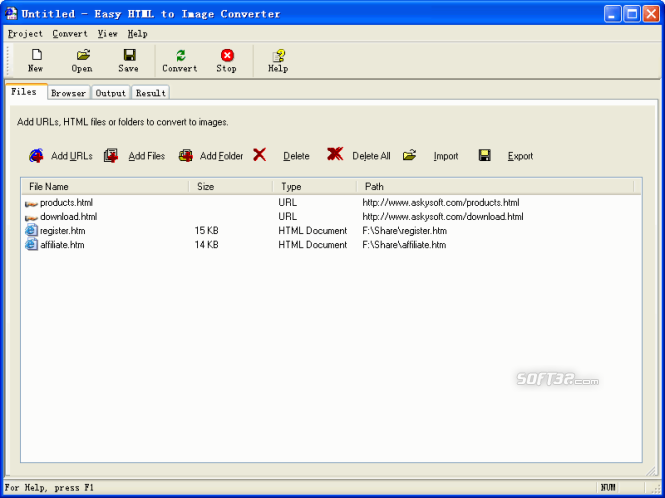Click the Add URLs globe icon
665x498 pixels.
[36, 156]
